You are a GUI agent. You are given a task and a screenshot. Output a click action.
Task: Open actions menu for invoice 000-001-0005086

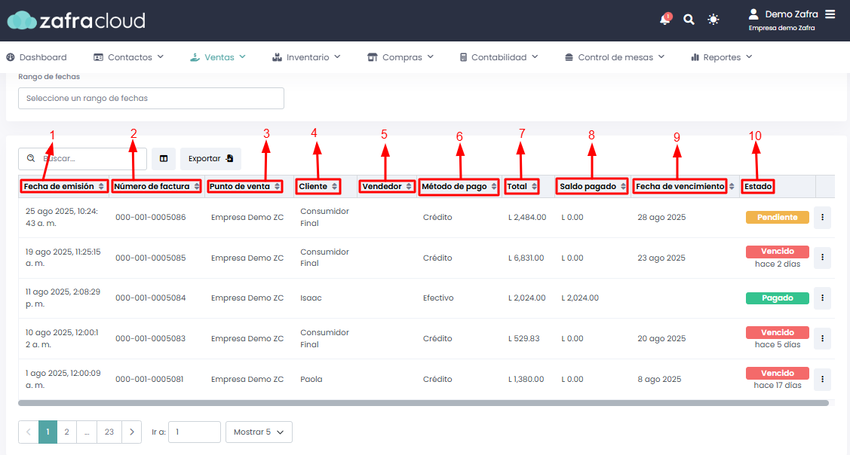pyautogui.click(x=822, y=217)
